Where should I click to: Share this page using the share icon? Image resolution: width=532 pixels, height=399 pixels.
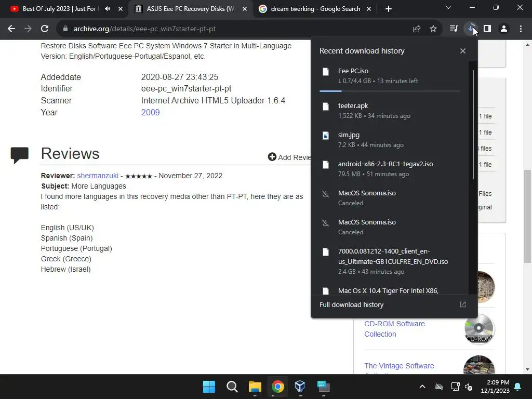[417, 29]
